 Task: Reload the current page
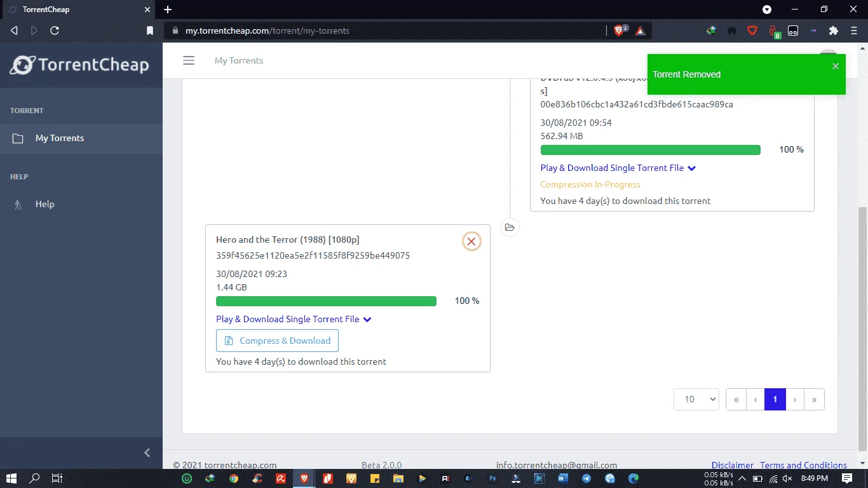(x=55, y=30)
